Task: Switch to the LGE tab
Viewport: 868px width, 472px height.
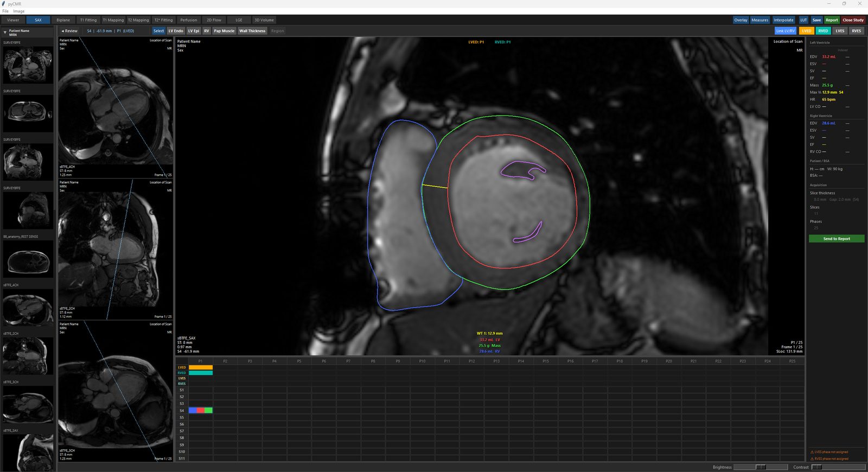Action: click(x=239, y=20)
